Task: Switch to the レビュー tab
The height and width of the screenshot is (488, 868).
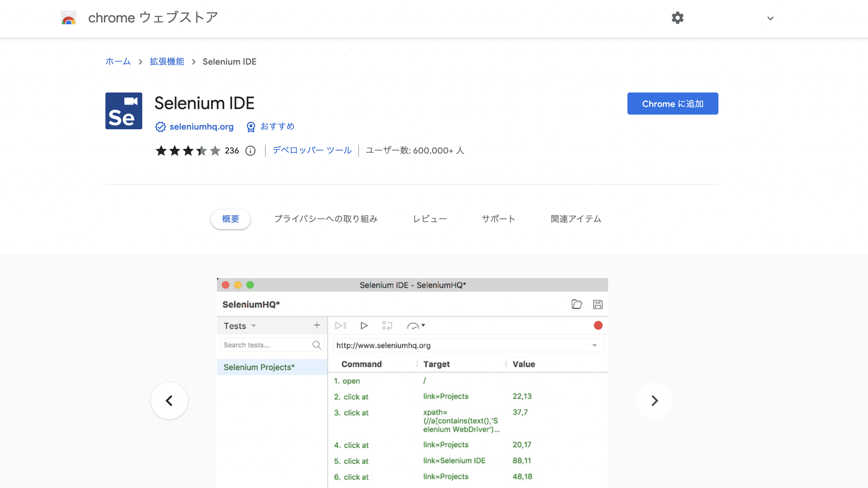Action: coord(429,219)
